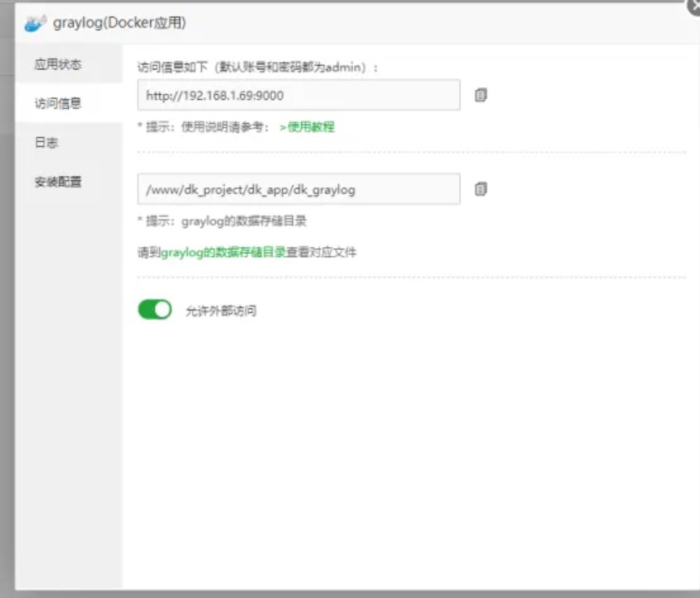This screenshot has height=598, width=700.
Task: Click the 允许外部访问 label text
Action: tap(221, 311)
